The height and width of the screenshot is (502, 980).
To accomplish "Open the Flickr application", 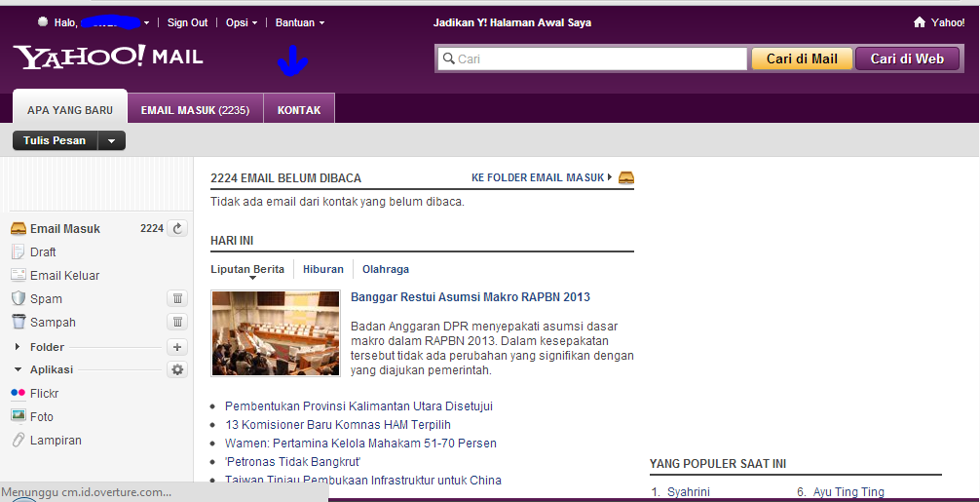I will (x=45, y=393).
